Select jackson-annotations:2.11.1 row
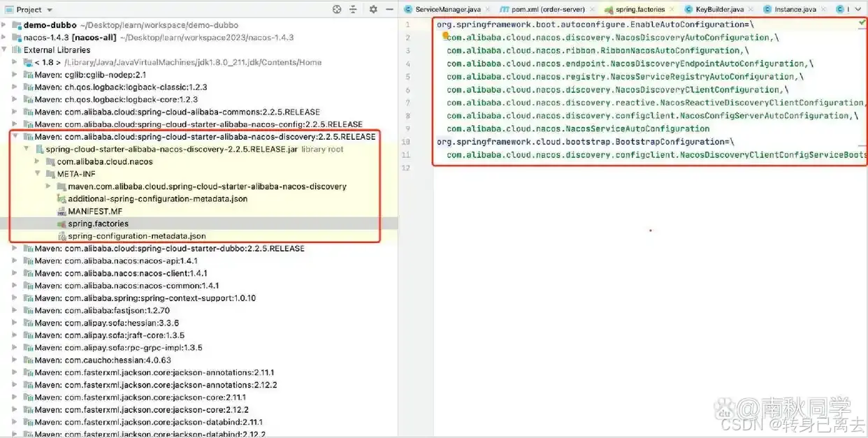The width and height of the screenshot is (868, 438). tap(199, 372)
